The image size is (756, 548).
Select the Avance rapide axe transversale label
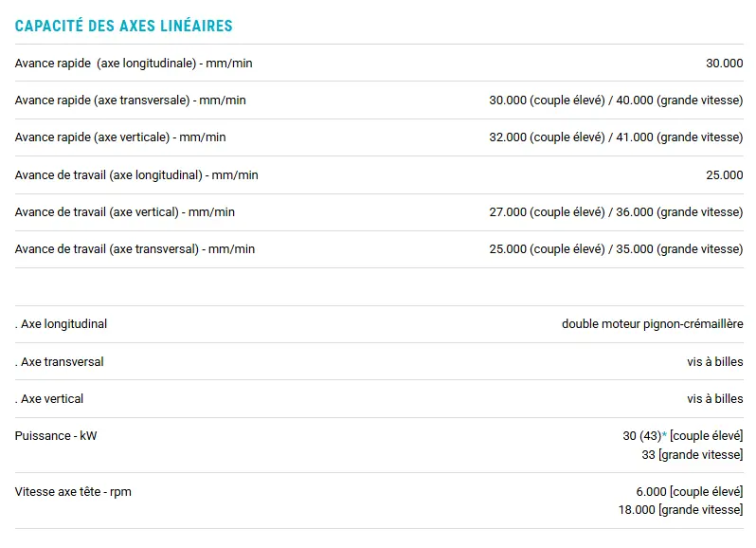pos(130,100)
